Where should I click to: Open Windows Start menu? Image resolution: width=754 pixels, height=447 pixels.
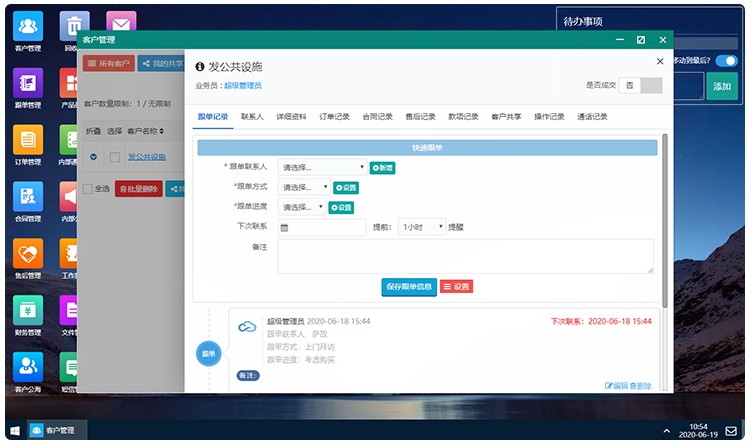coord(15,431)
